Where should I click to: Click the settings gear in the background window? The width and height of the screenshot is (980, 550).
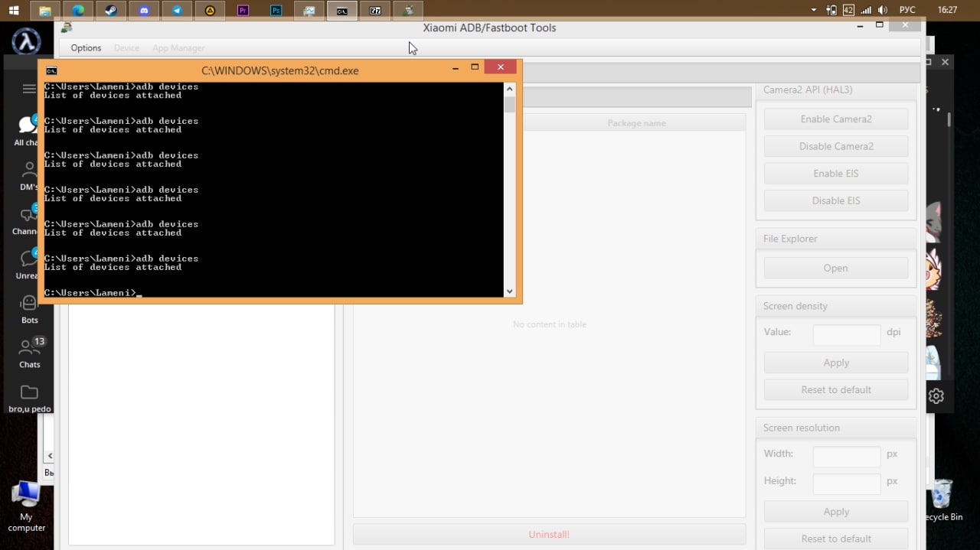coord(936,395)
